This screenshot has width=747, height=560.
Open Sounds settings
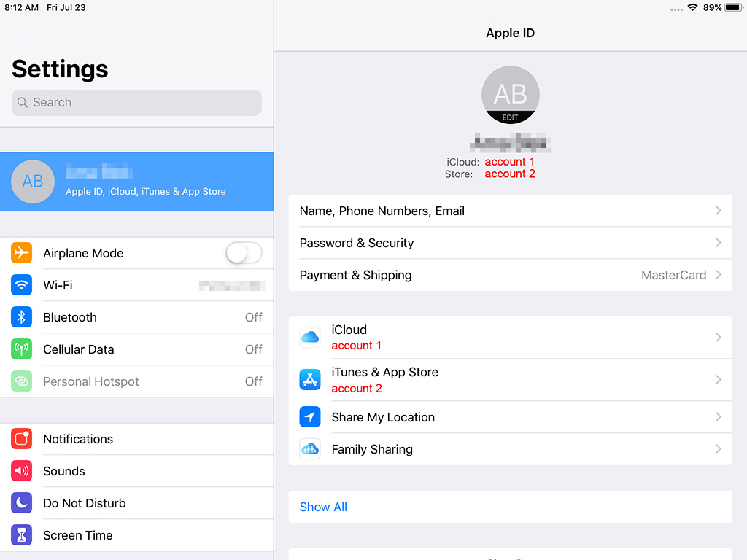[136, 471]
